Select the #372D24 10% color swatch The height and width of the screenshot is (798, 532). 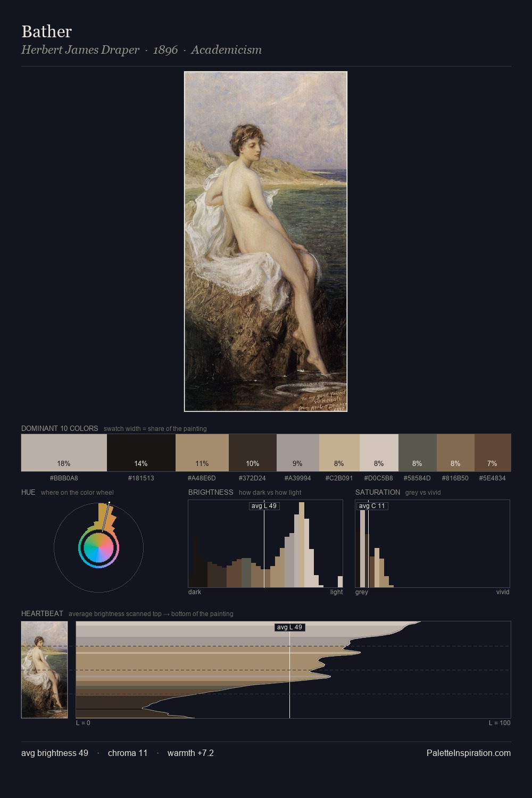coord(253,453)
